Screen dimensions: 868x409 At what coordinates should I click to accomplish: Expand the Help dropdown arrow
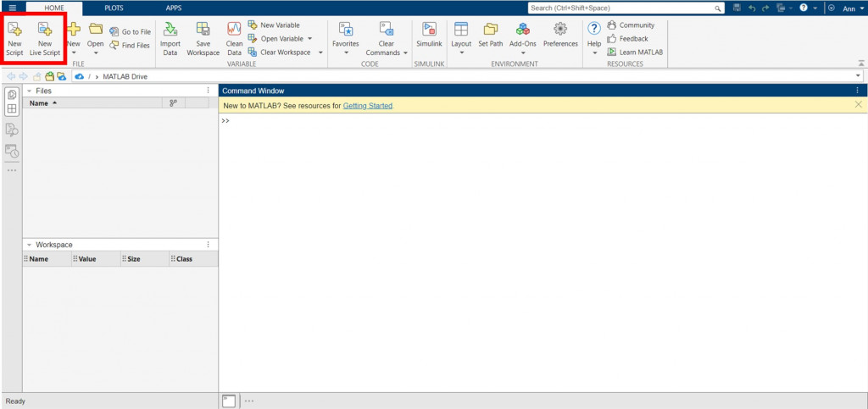point(594,53)
